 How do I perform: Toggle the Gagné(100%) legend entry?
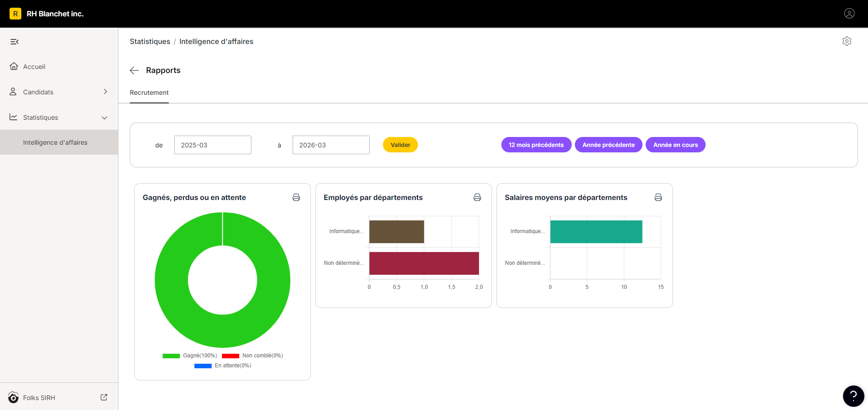click(190, 356)
